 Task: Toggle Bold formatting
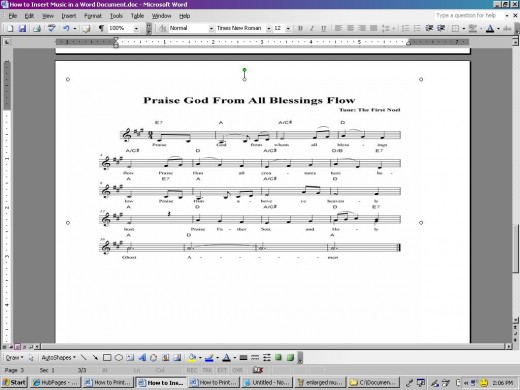click(x=300, y=28)
